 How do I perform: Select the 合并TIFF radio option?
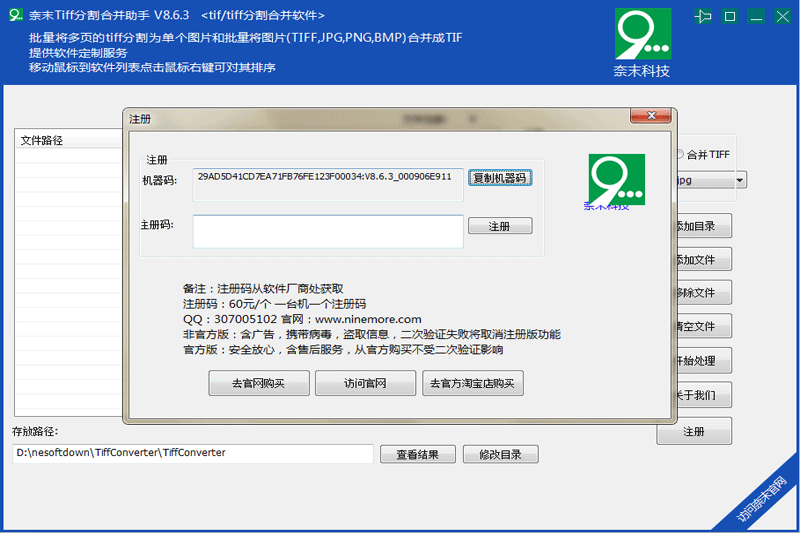tap(704, 155)
